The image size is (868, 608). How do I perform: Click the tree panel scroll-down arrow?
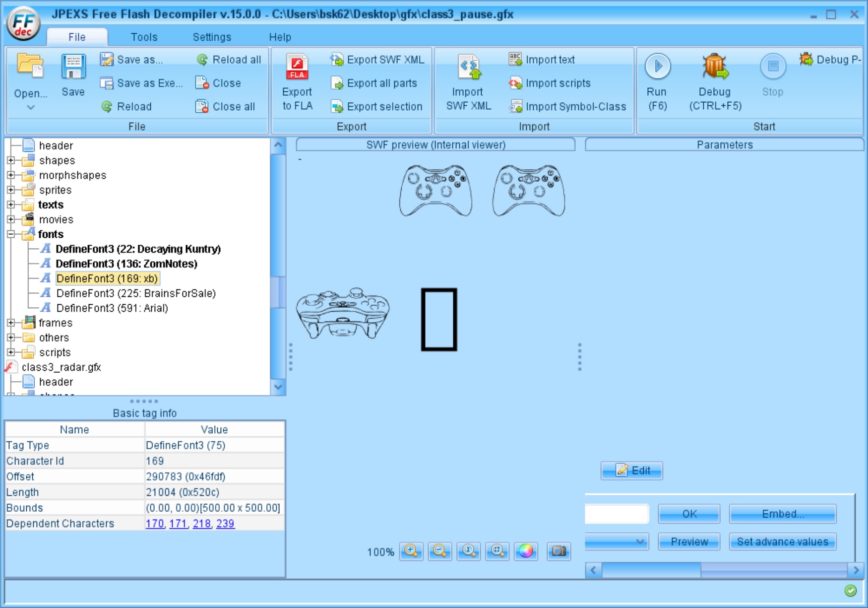(x=278, y=387)
